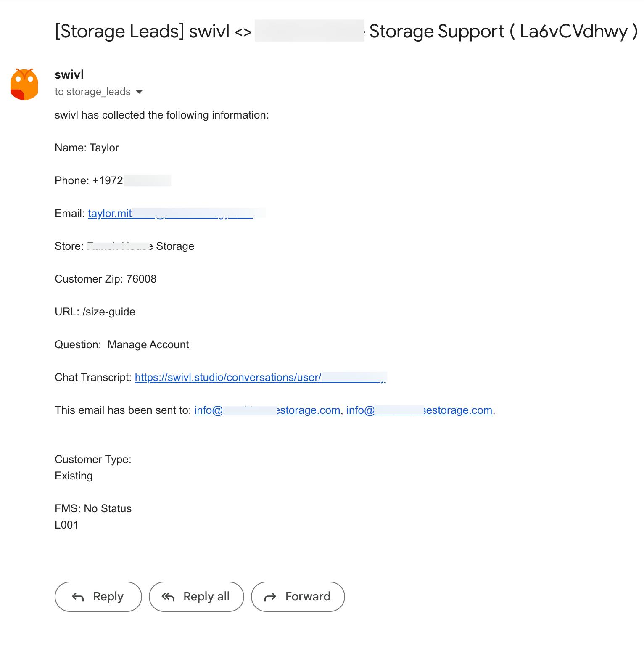Click the first info@ storage.com link
This screenshot has width=644, height=656.
267,410
